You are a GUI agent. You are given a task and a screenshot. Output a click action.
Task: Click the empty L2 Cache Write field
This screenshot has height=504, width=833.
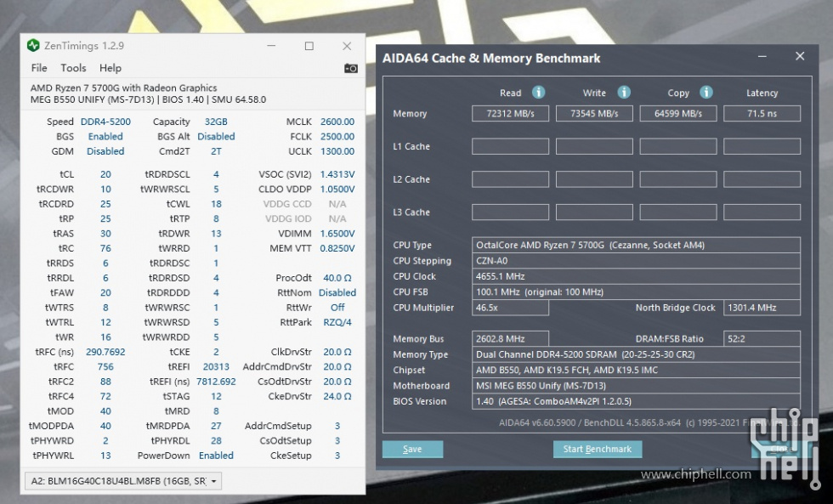pyautogui.click(x=594, y=179)
